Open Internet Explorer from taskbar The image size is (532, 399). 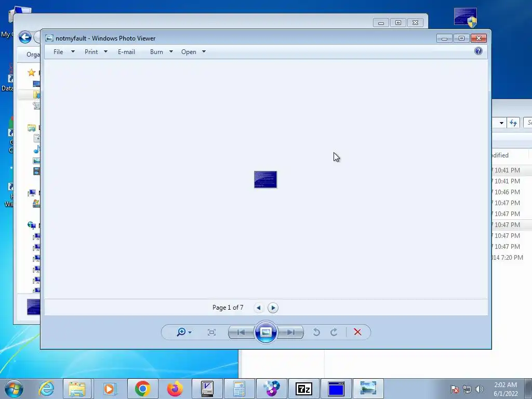tap(46, 389)
